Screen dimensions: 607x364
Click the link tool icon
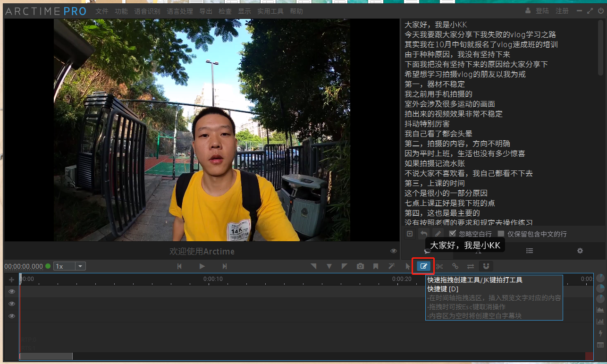455,266
